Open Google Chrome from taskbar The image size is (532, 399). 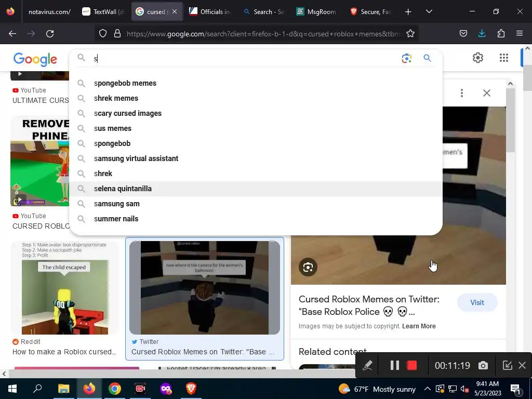(115, 389)
